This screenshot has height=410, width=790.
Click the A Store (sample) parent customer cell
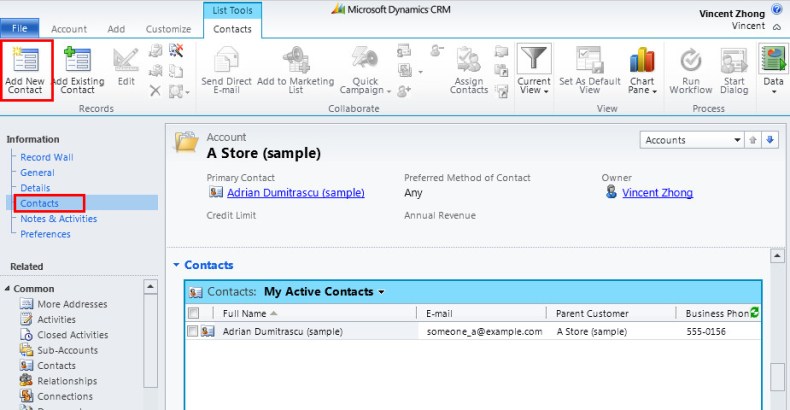click(592, 331)
